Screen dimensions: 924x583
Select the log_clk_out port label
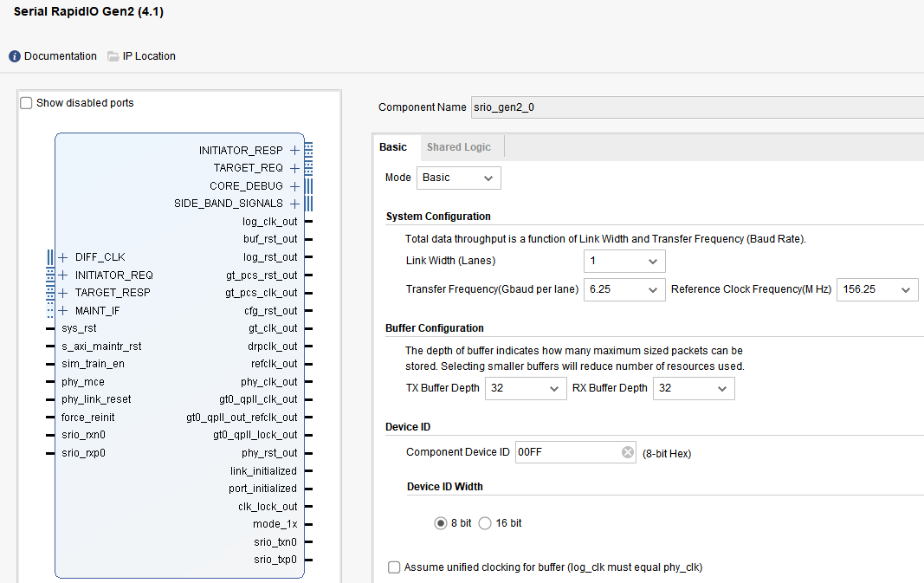click(270, 222)
